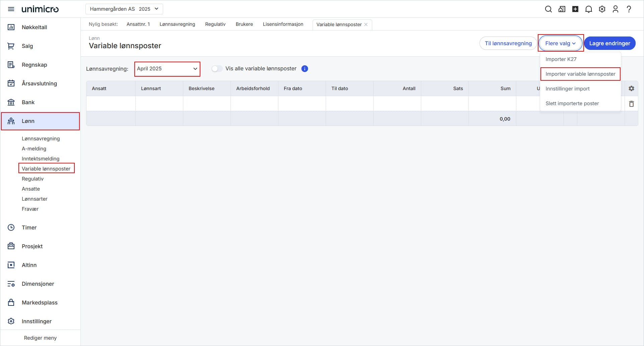Click the search magnifier icon in header
The image size is (644, 346).
[x=548, y=9]
